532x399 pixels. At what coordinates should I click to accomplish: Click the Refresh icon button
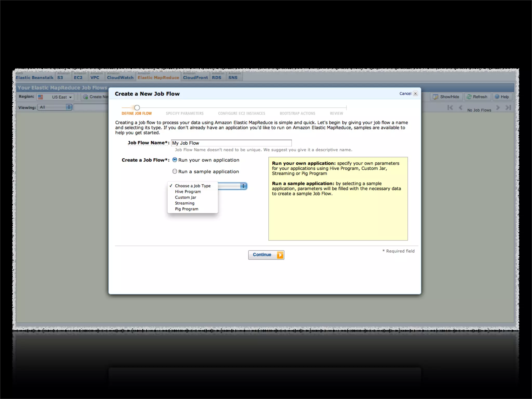(469, 97)
